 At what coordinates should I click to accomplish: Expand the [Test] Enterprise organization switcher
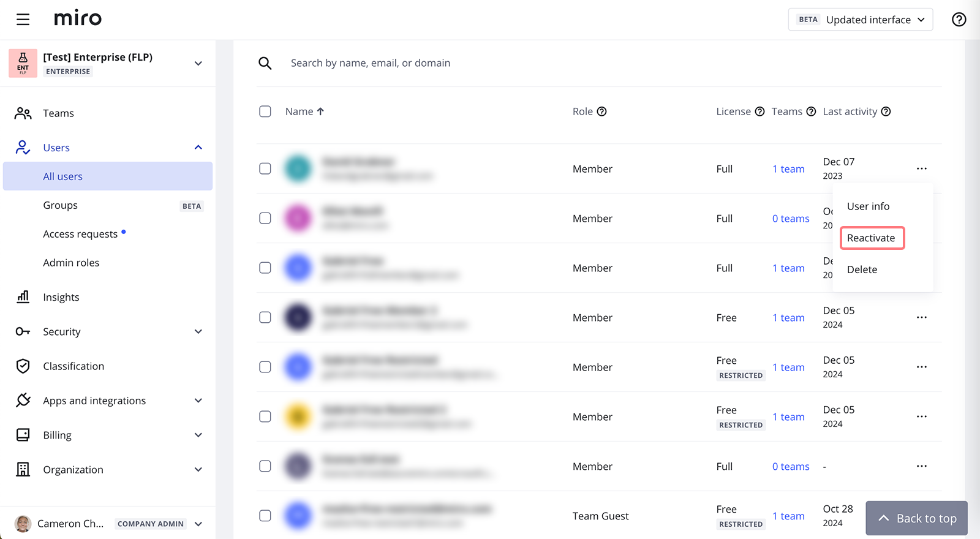pyautogui.click(x=198, y=64)
